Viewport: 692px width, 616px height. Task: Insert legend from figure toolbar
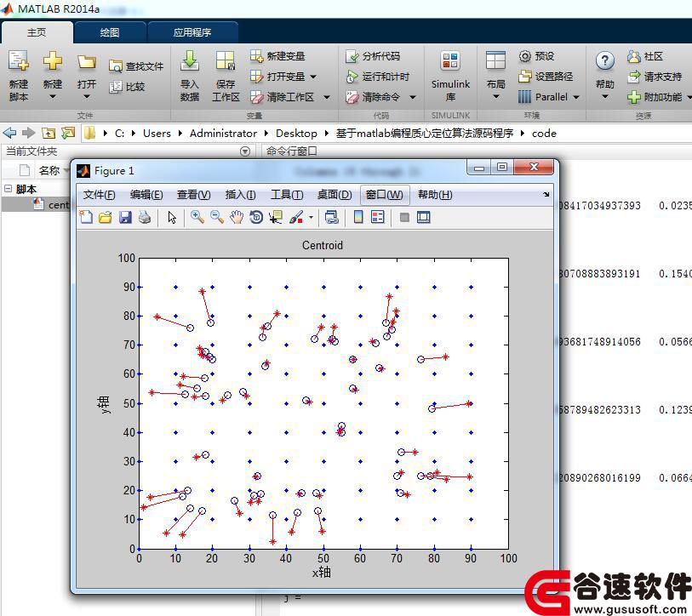pos(378,217)
